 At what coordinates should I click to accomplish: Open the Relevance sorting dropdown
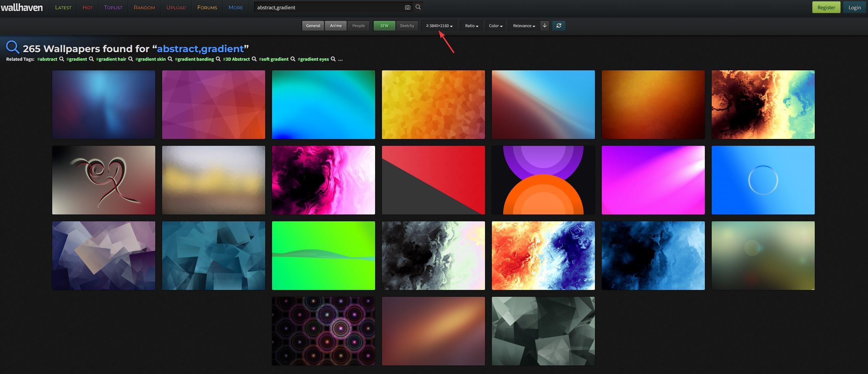tap(523, 26)
